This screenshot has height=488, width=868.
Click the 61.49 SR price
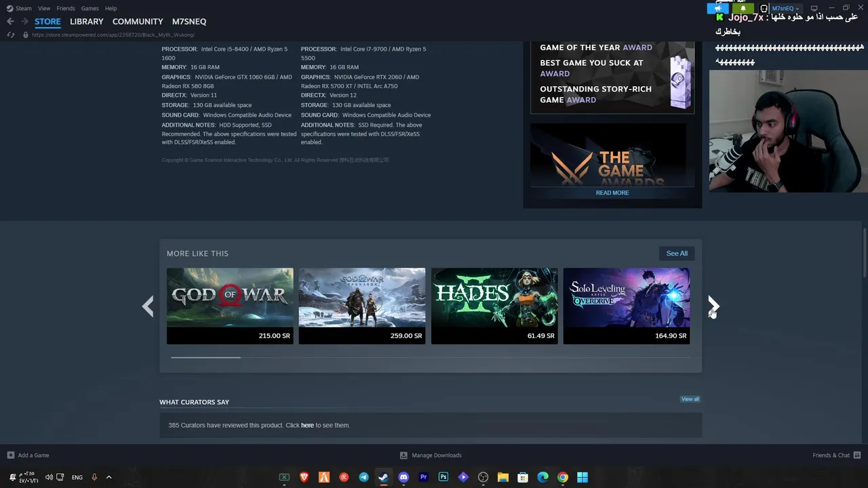(x=540, y=336)
